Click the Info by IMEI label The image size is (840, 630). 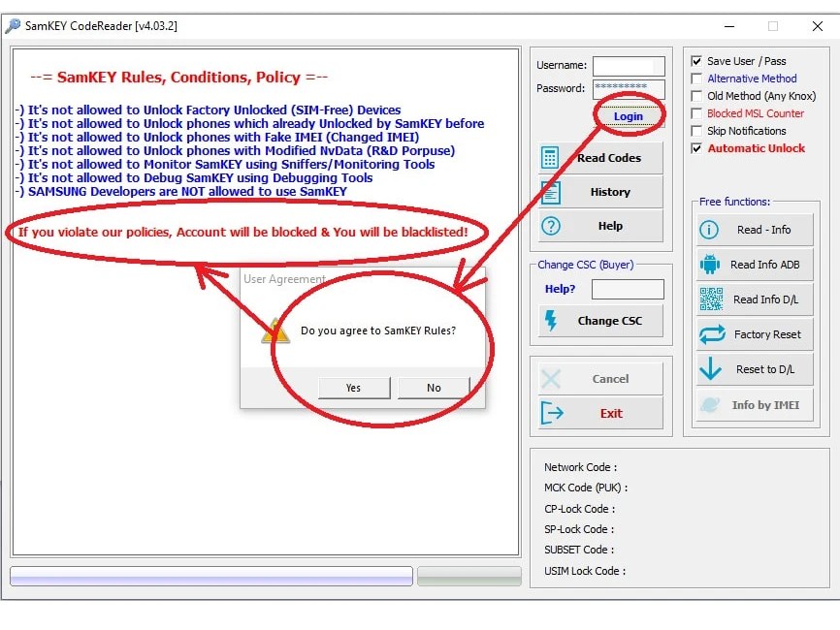coord(765,405)
